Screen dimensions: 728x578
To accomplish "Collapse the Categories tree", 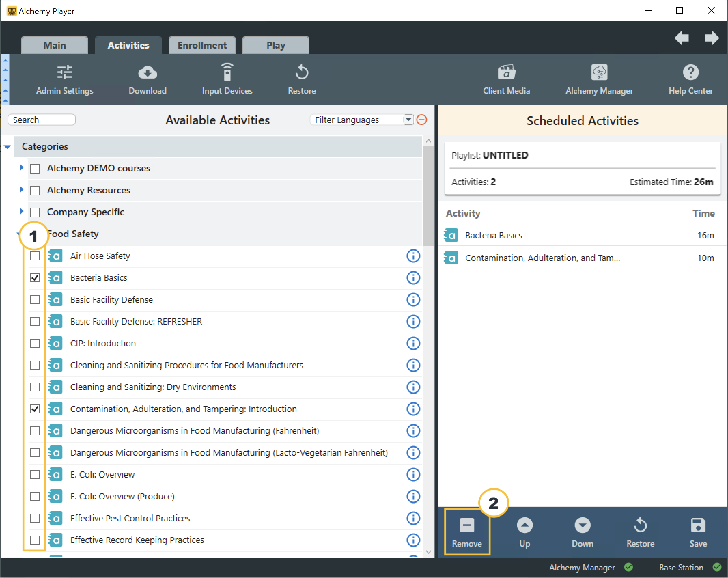I will point(7,147).
